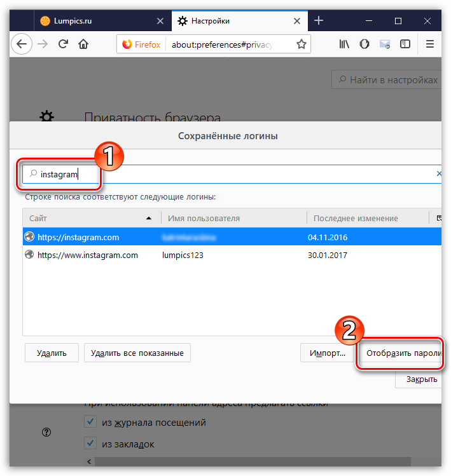
Task: Click the left arrow of horizontal scrollbar
Action: [x=89, y=461]
